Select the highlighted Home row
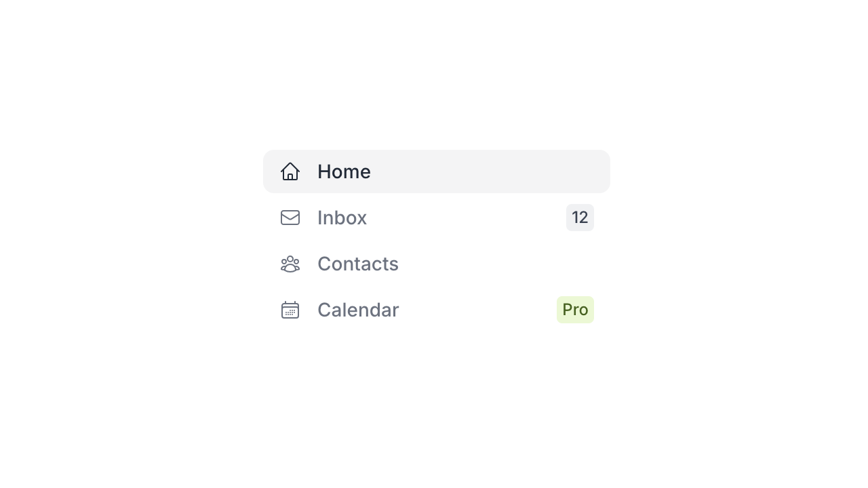This screenshot has height=488, width=868. (437, 171)
